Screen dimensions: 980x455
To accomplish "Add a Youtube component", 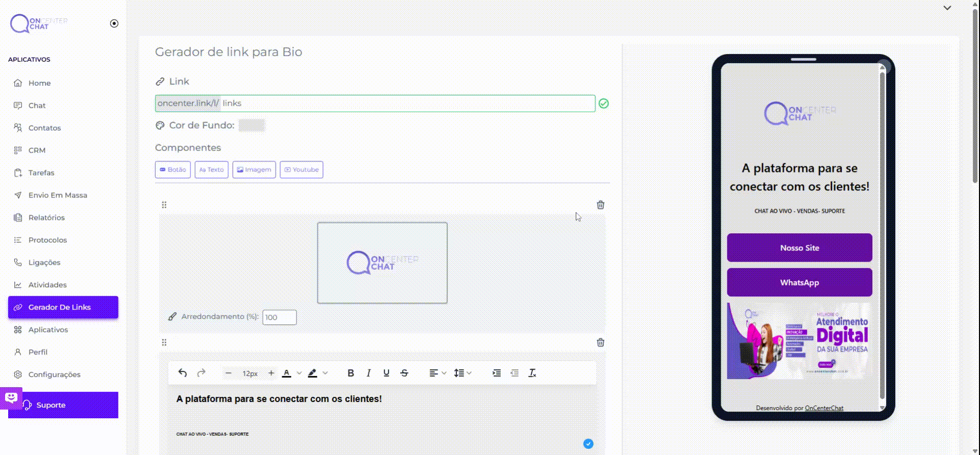I will point(301,170).
